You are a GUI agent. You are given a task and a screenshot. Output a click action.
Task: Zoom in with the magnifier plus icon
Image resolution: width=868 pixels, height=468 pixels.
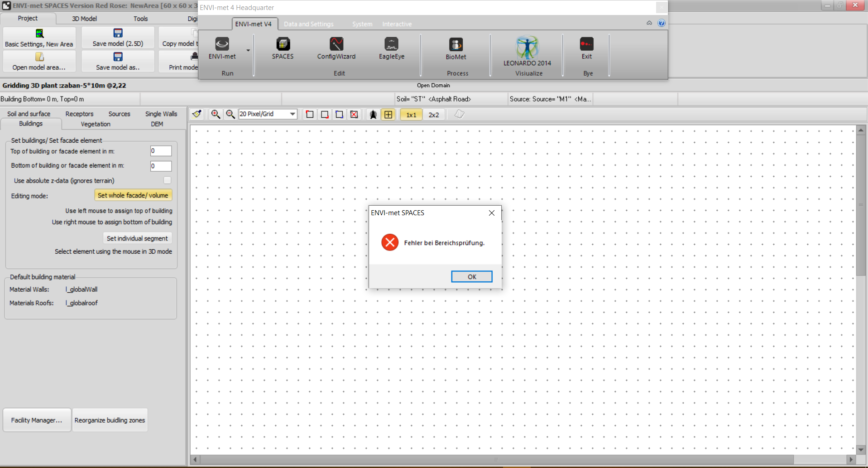tap(216, 114)
